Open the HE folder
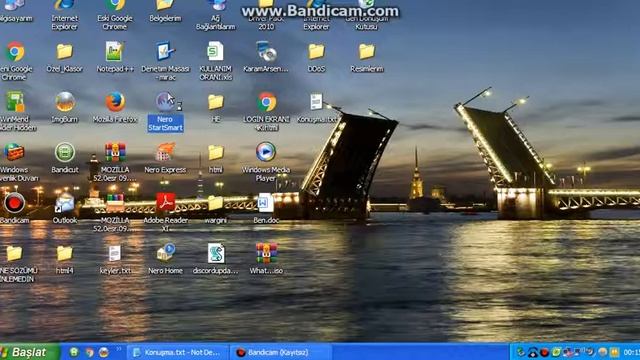Screen dimensions: 640x360 (216, 107)
